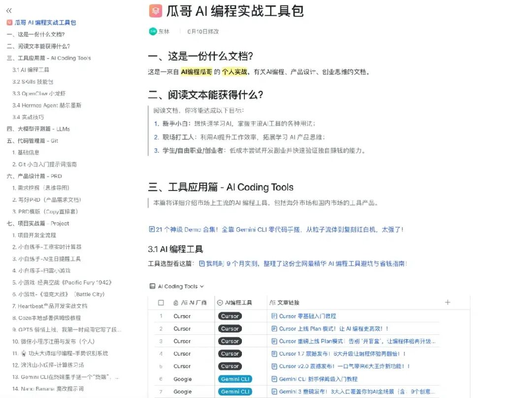The height and width of the screenshot is (398, 532).
Task: Click doc icon of the 21 个神级 Demo link
Action: (x=152, y=229)
